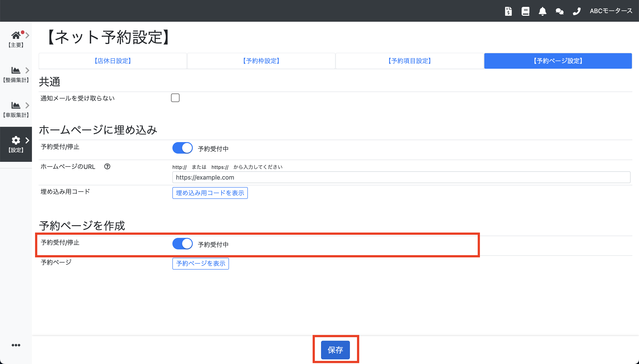Image resolution: width=639 pixels, height=364 pixels.
Task: Switch to 【店休日設定】 tab
Action: pyautogui.click(x=113, y=61)
